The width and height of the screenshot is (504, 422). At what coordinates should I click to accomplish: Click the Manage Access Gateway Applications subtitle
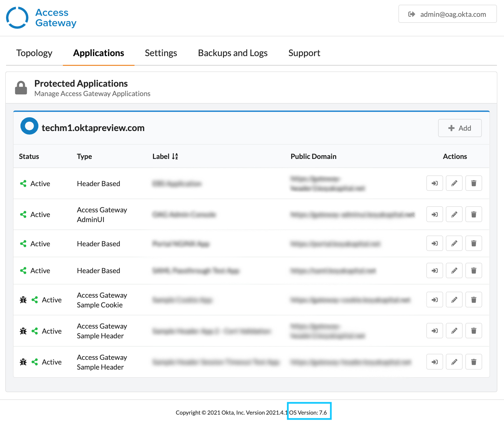coord(92,94)
